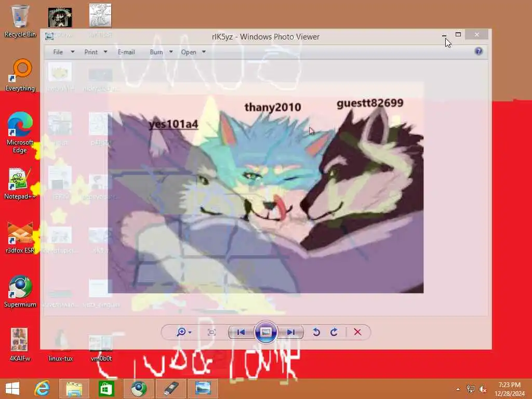The height and width of the screenshot is (399, 532).
Task: Minimize the Windows Photo Viewer window
Action: tap(444, 35)
